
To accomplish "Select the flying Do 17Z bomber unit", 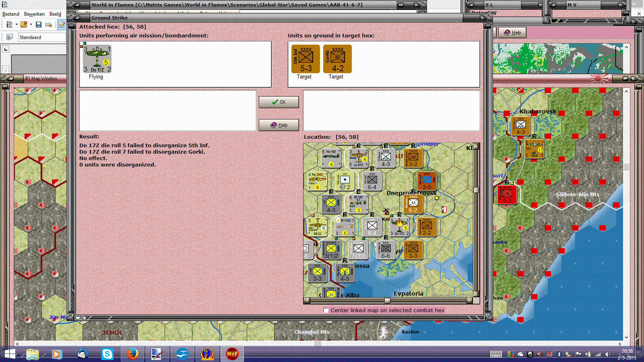I will coord(97,59).
